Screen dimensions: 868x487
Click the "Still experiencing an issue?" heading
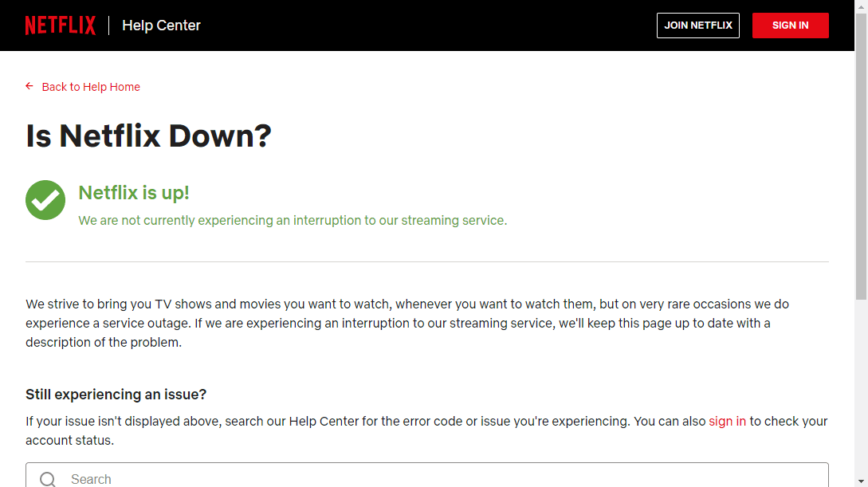coord(116,394)
